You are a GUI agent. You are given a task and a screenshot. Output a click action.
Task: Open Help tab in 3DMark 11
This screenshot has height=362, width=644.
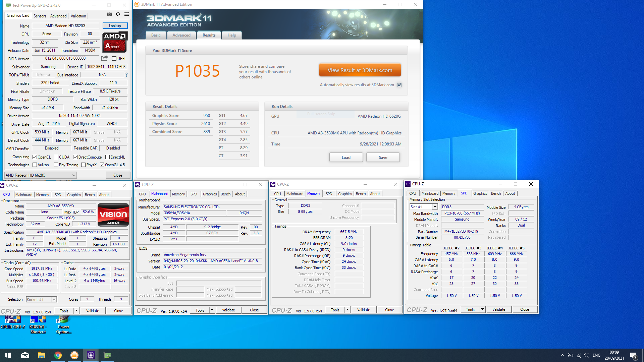click(x=232, y=35)
